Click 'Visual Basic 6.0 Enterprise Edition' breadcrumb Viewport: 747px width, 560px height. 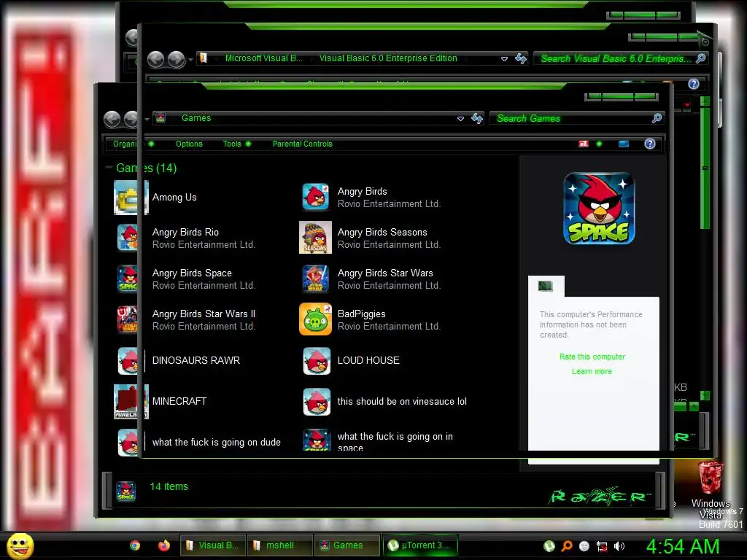(x=388, y=58)
